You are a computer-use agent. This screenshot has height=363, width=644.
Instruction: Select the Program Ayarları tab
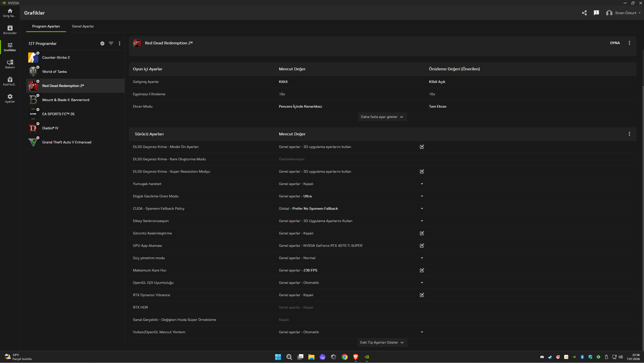[x=46, y=26]
